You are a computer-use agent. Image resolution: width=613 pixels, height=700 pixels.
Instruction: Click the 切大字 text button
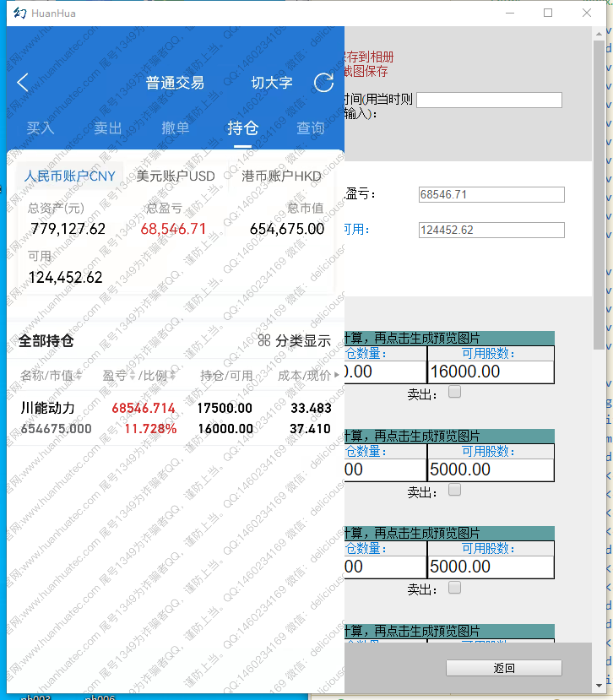click(272, 83)
